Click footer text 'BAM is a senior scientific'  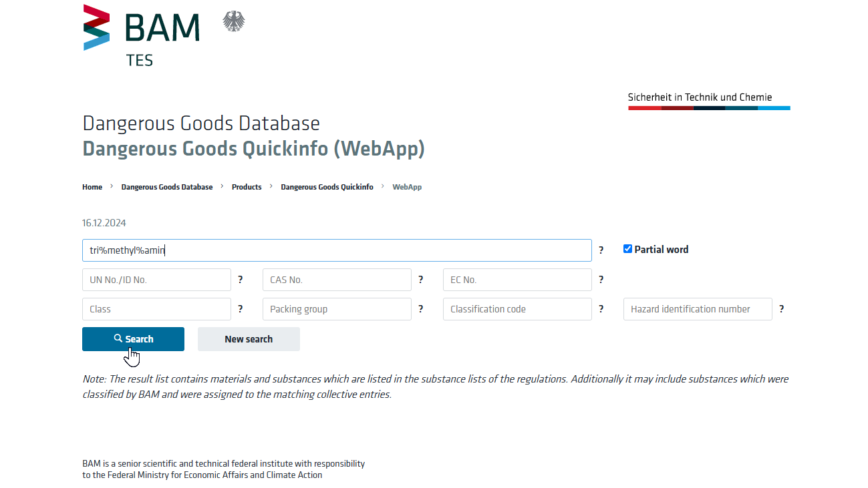click(224, 469)
